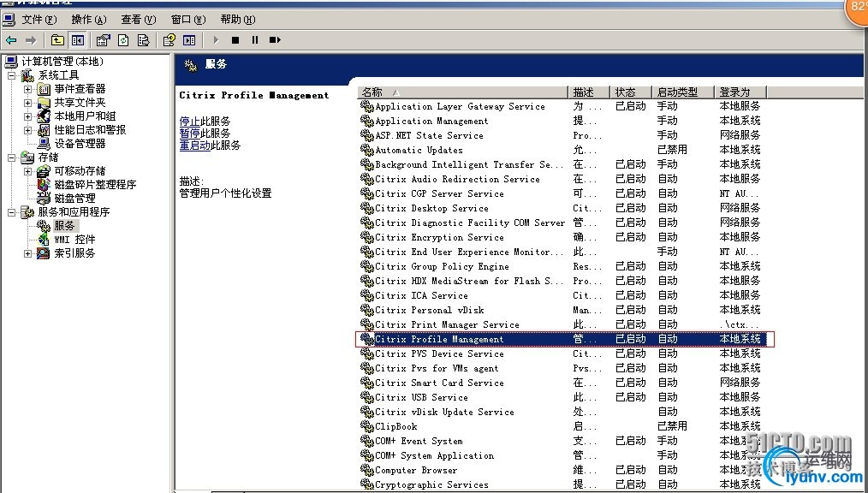This screenshot has height=493, width=868.
Task: Click the Start Service play icon
Action: click(x=216, y=40)
